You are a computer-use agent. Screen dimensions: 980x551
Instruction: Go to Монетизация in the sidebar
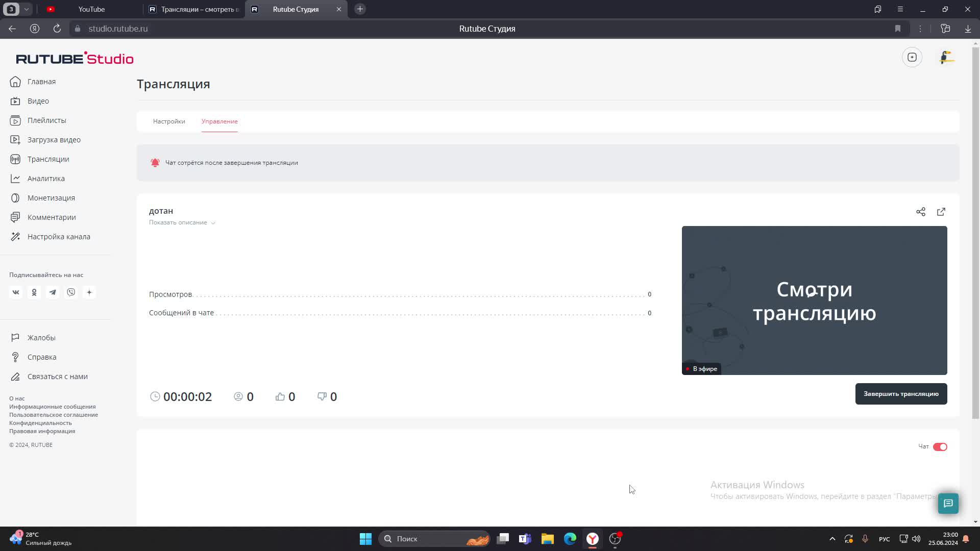[51, 198]
